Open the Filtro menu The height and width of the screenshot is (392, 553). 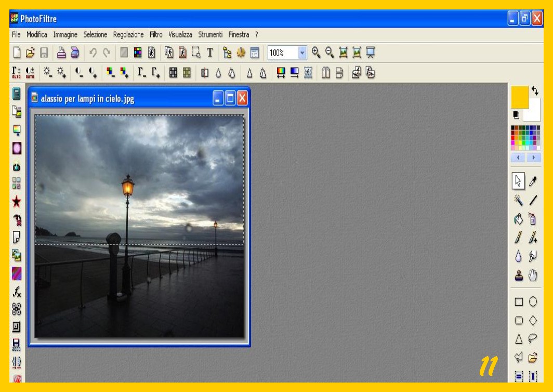[x=156, y=35]
